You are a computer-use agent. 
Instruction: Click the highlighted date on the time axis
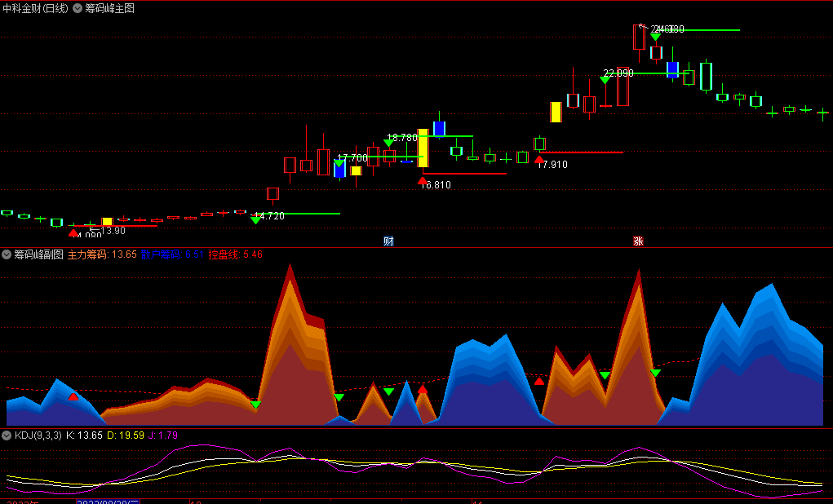point(109,502)
